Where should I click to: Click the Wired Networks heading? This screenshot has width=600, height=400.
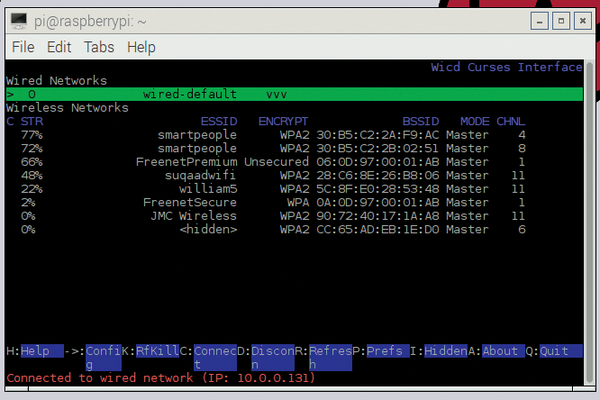click(56, 81)
